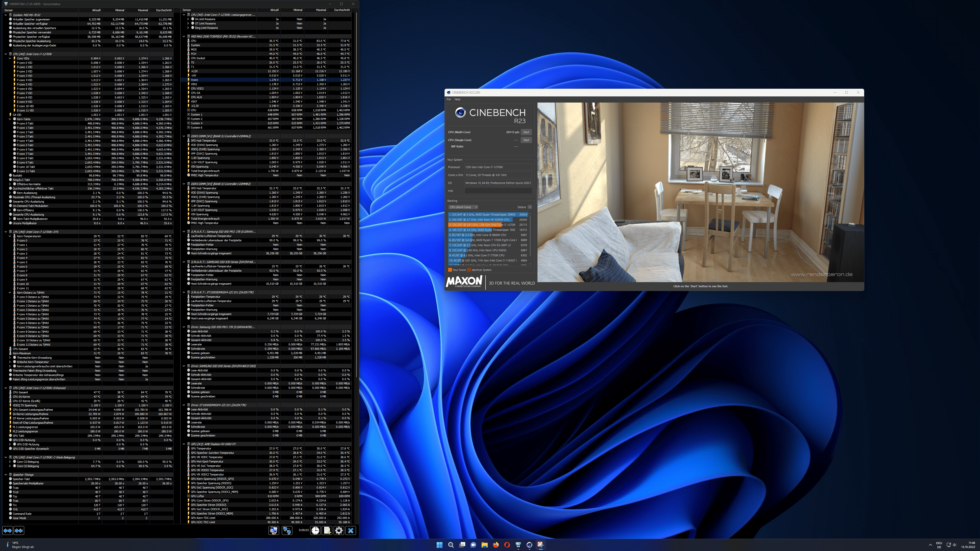Open the Help menu in Cinebench
Screen dimensions: 980x551
pyautogui.click(x=457, y=99)
